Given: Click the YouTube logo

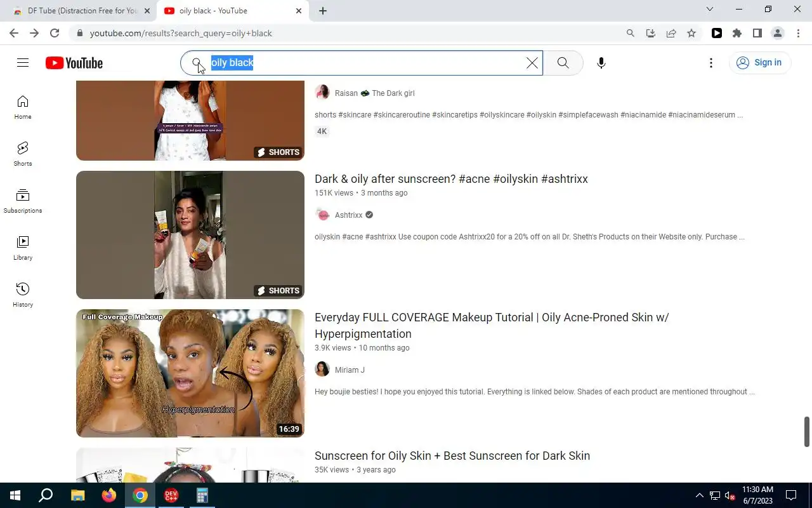Looking at the screenshot, I should click(x=74, y=63).
